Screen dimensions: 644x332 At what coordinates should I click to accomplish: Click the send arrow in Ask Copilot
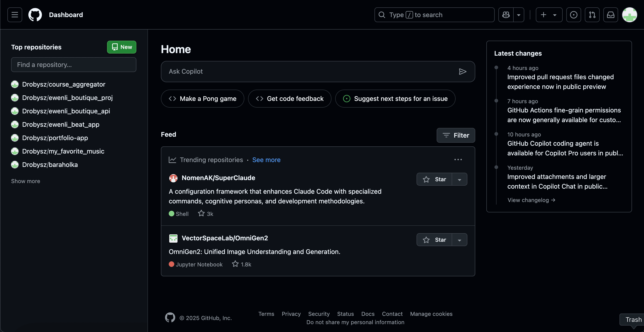463,71
